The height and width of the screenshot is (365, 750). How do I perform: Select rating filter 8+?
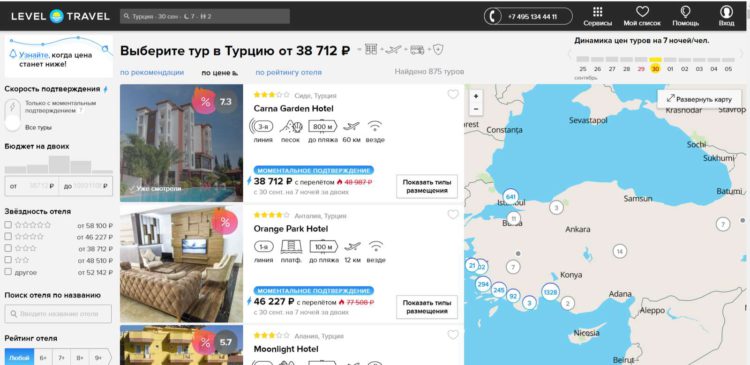[79, 357]
